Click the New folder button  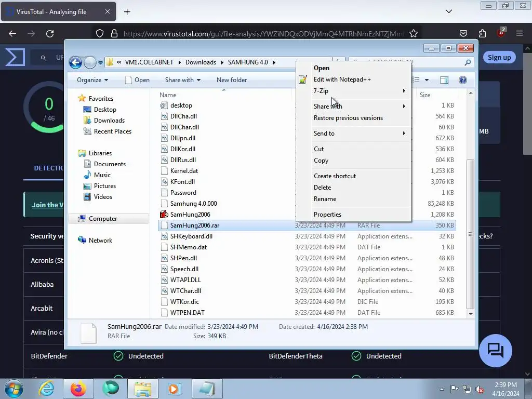pos(232,79)
